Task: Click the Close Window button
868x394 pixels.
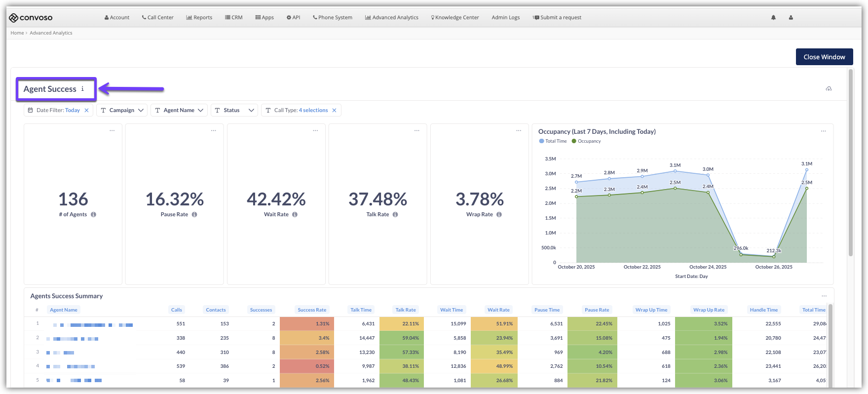Action: 824,57
